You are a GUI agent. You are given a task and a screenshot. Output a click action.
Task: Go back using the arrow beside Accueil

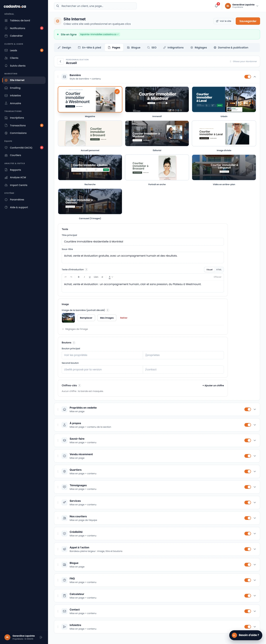point(60,61)
